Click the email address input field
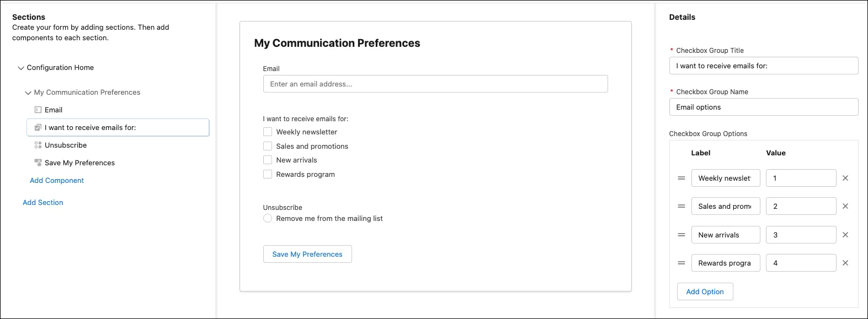 [434, 83]
